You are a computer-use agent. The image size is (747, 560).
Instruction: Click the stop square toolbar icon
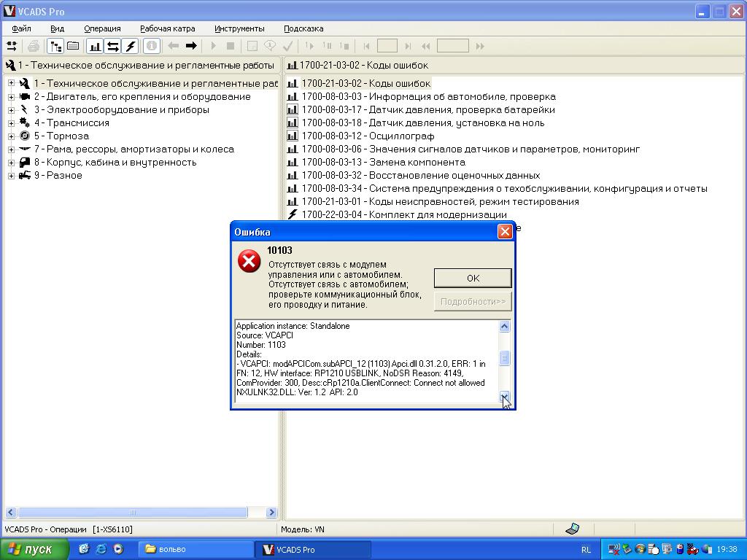coord(231,46)
